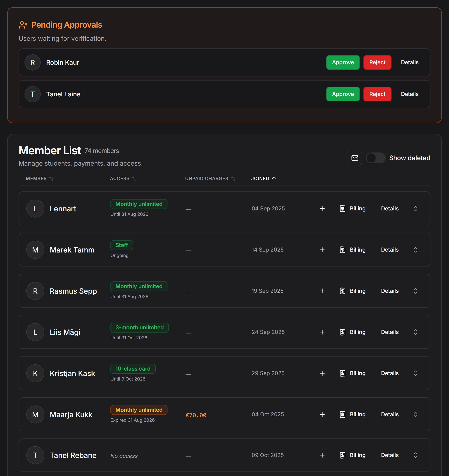Click plus icon in Tanel Rebane row
Image resolution: width=449 pixels, height=476 pixels.
322,455
